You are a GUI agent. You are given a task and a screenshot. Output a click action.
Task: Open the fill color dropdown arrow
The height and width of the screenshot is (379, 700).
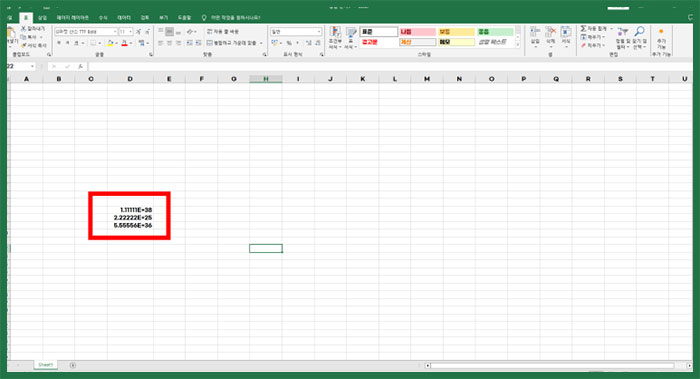[x=117, y=43]
